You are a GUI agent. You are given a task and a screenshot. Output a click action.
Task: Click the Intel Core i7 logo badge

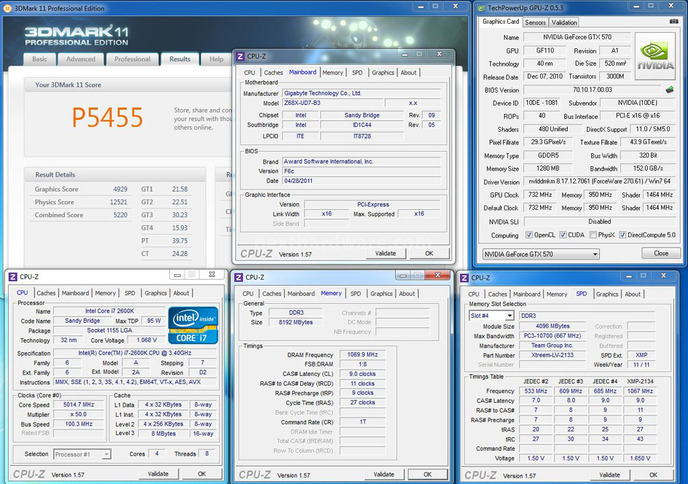(x=193, y=325)
